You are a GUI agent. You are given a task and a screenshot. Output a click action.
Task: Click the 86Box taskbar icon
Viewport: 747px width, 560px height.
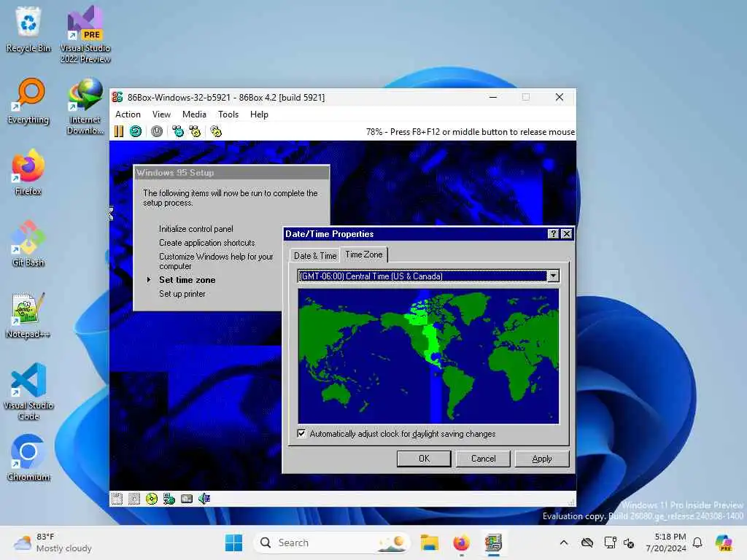click(494, 542)
